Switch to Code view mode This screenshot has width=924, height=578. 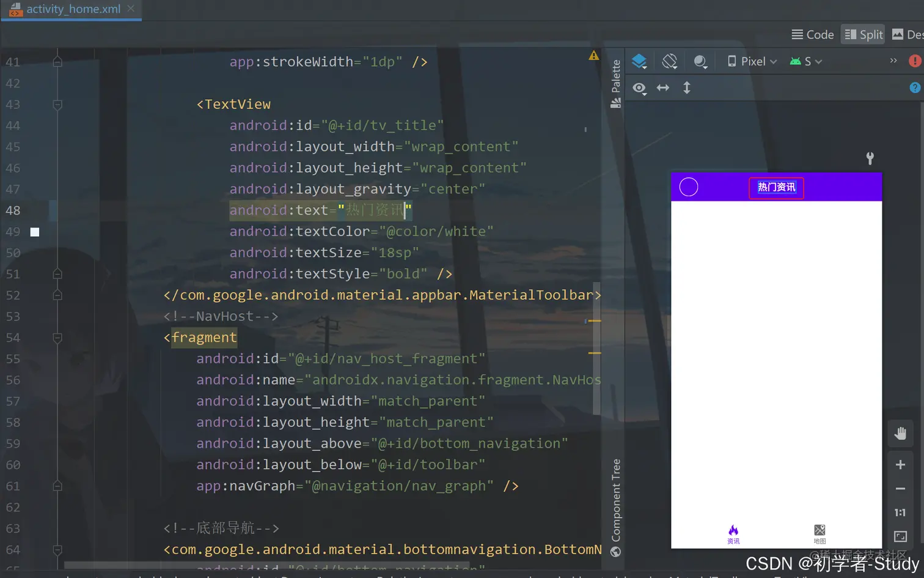tap(813, 35)
